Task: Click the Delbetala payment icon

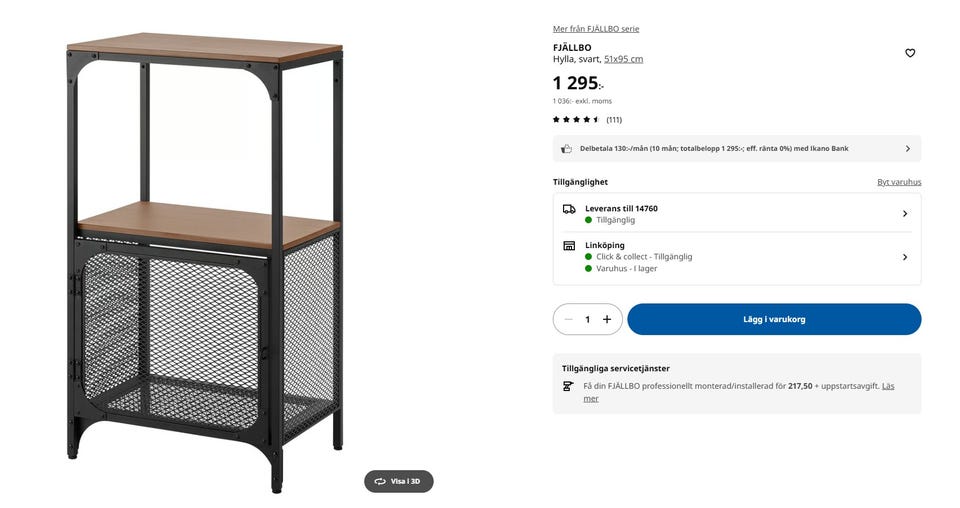Action: [x=567, y=149]
